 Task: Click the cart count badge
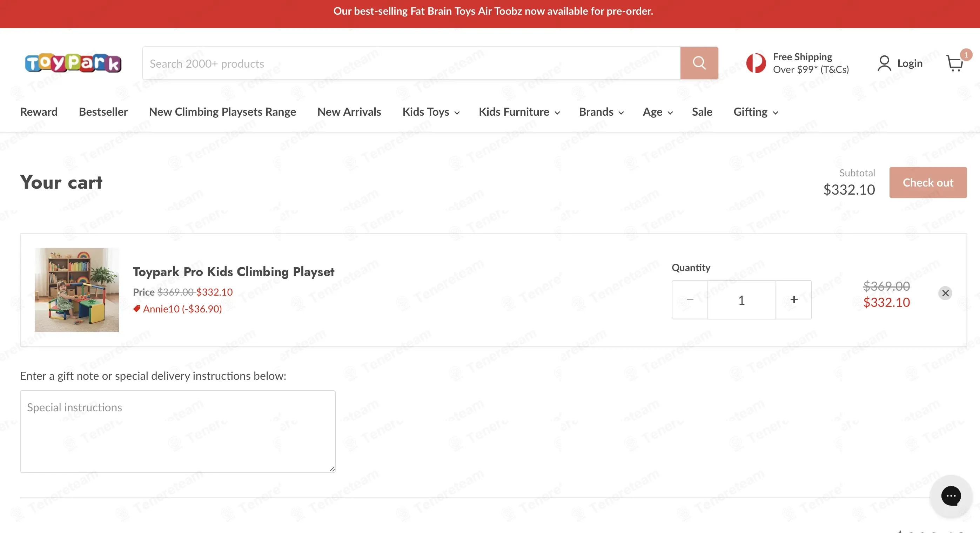point(966,55)
